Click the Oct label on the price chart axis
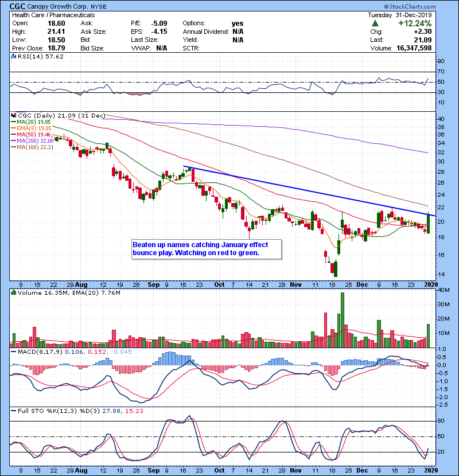Screen dimensions: 459x476 point(219,285)
